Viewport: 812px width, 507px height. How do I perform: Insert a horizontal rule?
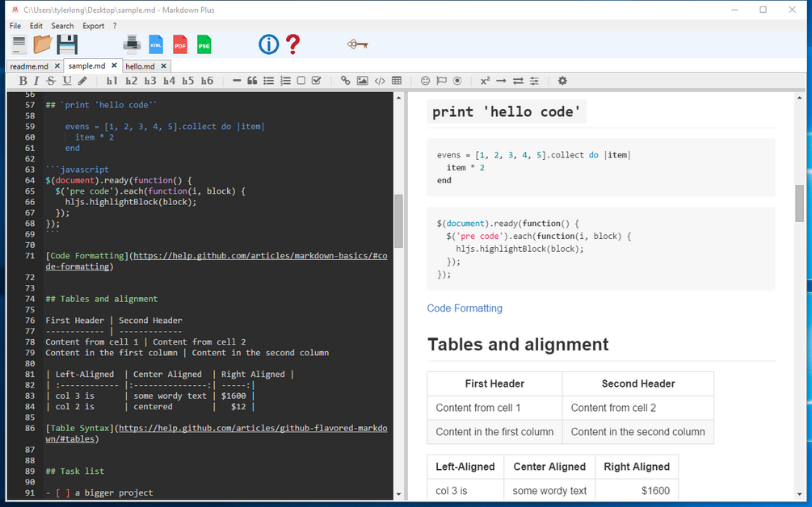pos(237,81)
